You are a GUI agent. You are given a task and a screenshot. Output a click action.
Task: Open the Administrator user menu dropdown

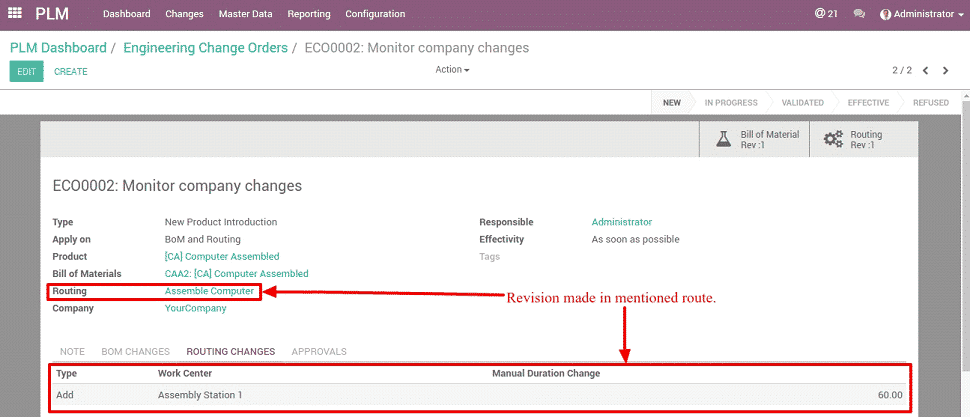(921, 14)
